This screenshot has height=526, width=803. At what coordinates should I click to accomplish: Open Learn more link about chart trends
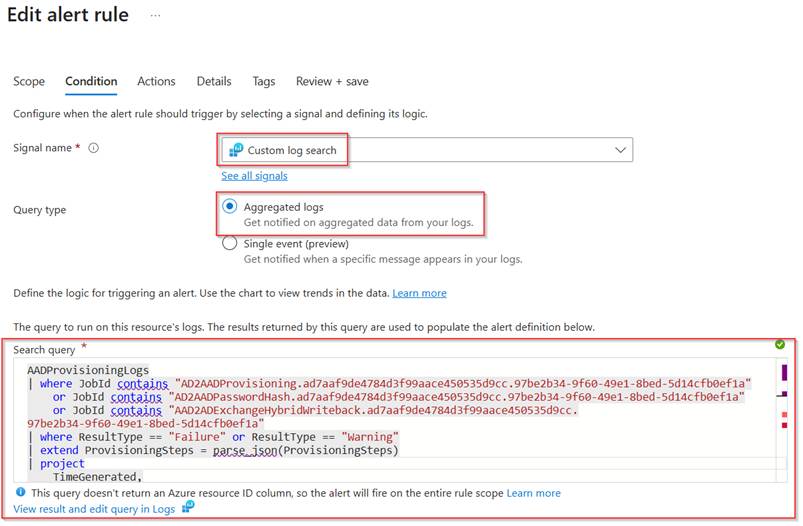(x=419, y=293)
